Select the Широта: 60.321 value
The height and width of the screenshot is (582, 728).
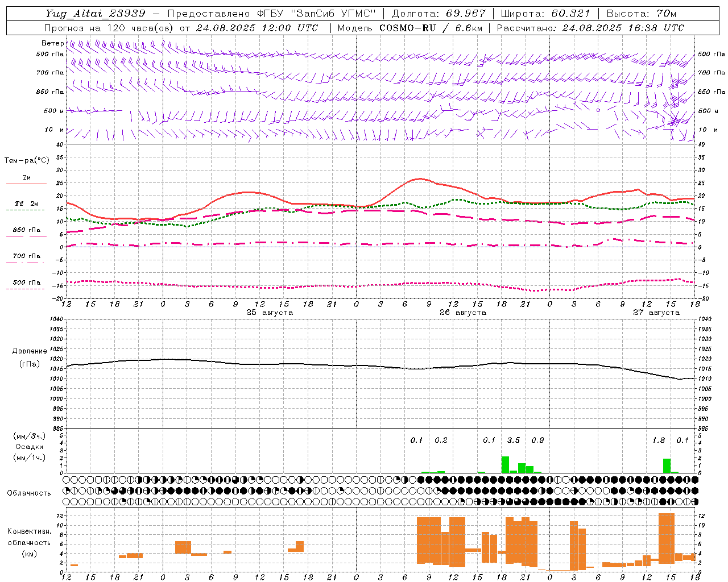click(x=545, y=14)
